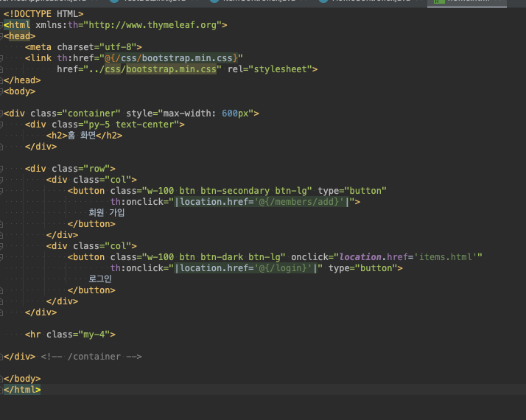
Task: Click the <!DOCTYPE HTML> declaration
Action: coord(43,14)
